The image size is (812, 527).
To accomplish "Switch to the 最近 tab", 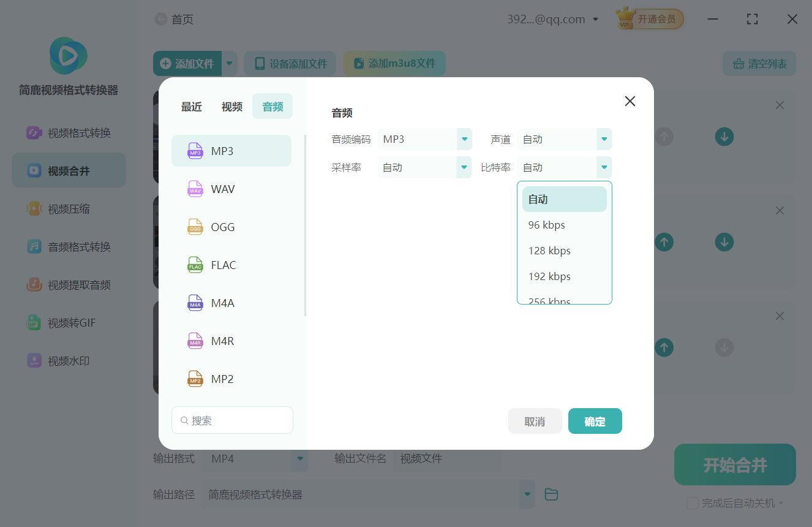I will click(192, 106).
